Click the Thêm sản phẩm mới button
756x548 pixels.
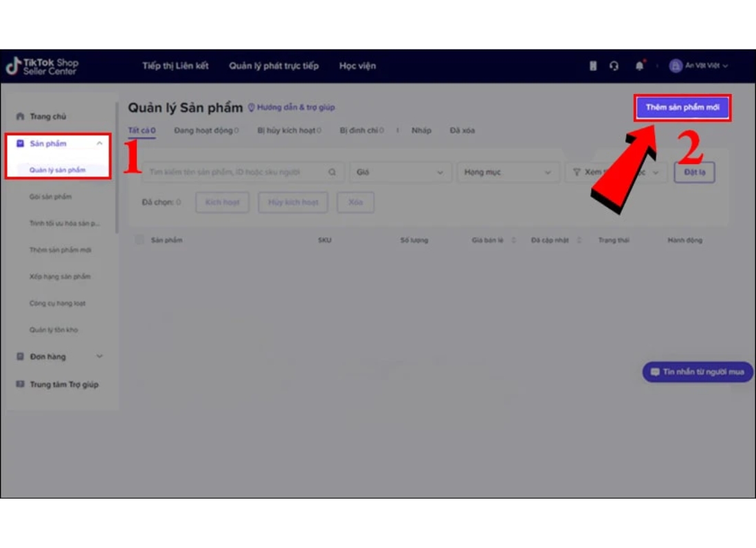click(682, 108)
